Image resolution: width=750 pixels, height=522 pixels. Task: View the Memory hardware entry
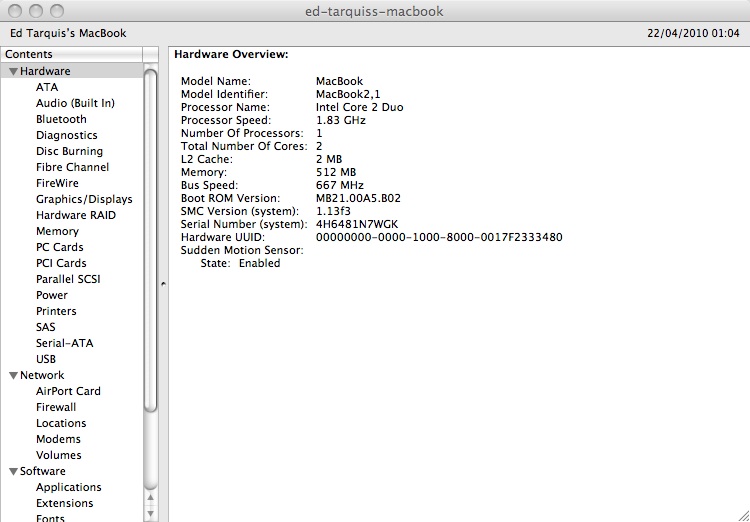[x=57, y=232]
